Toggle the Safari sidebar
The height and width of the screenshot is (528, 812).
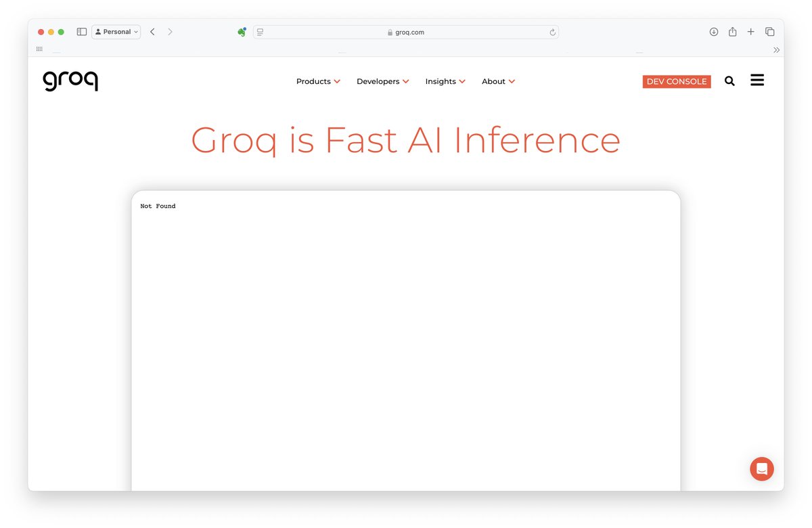pyautogui.click(x=82, y=32)
